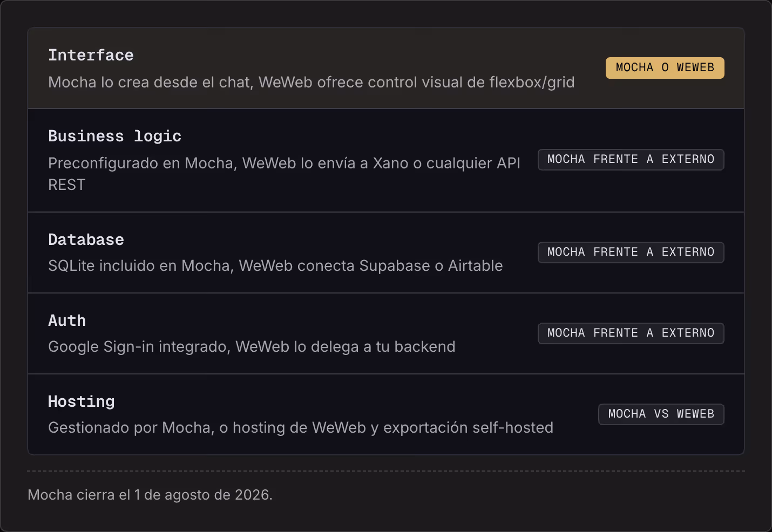Screen dimensions: 772x532
Task: Select the 'Hosting' heading
Action: (81, 401)
